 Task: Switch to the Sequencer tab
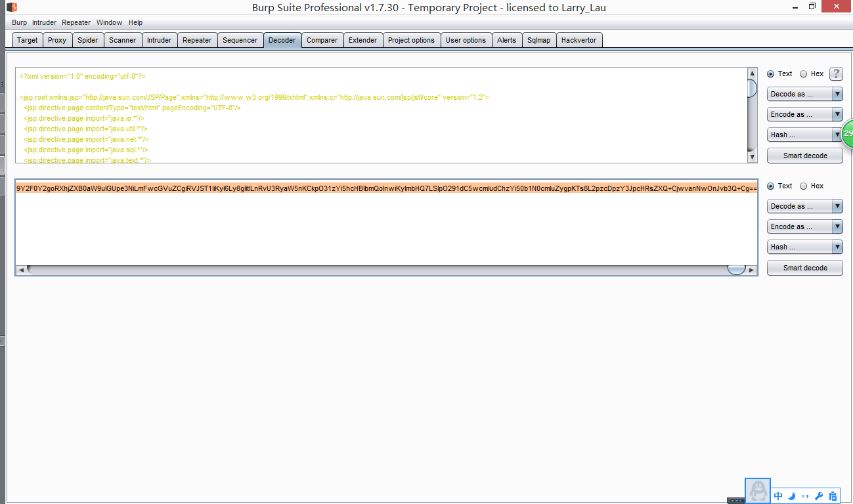coord(240,40)
